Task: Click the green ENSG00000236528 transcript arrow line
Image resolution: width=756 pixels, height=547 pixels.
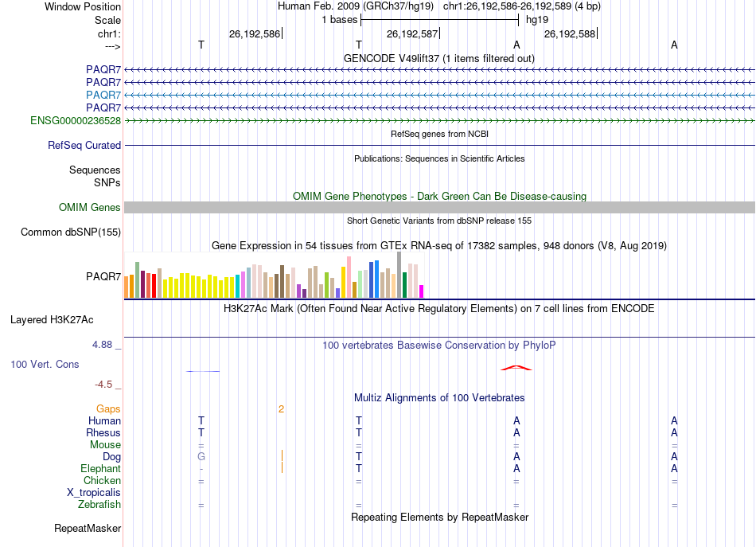Action: click(x=439, y=120)
